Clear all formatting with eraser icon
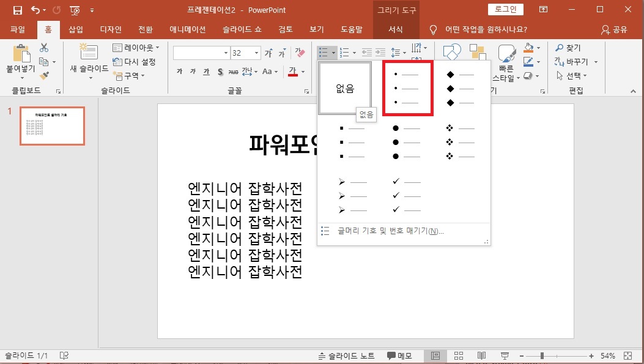Image resolution: width=644 pixels, height=364 pixels. pyautogui.click(x=300, y=53)
